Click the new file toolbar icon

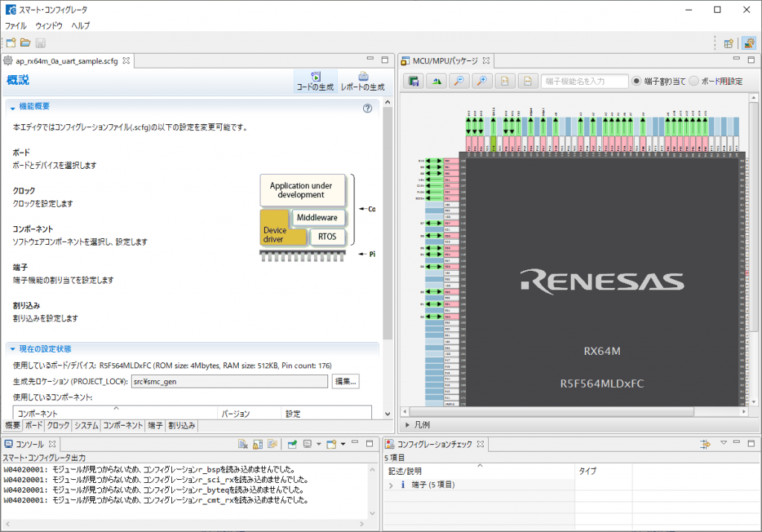pos(10,43)
